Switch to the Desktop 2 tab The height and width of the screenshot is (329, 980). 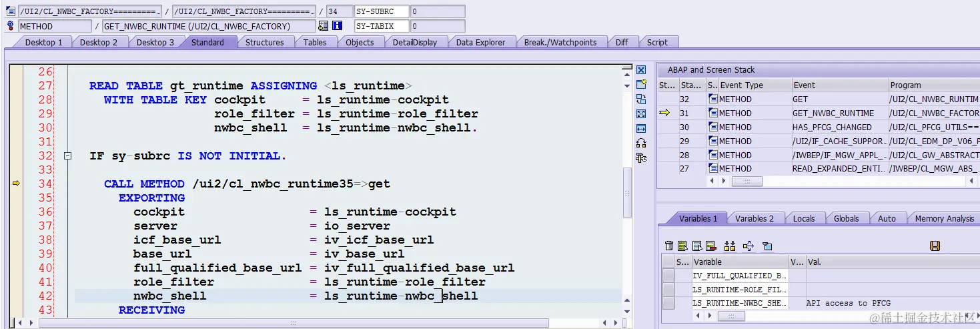(99, 42)
